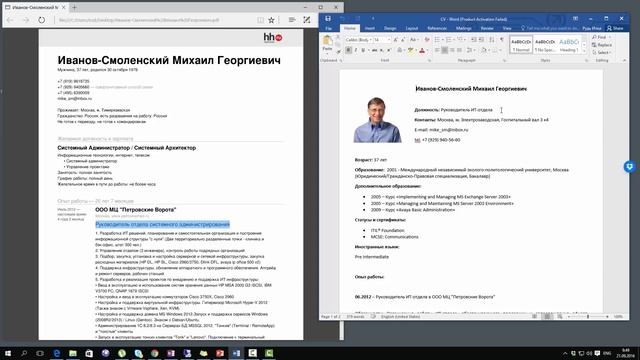Add page to favorites with star icon
The image size is (640, 360).
point(271,20)
